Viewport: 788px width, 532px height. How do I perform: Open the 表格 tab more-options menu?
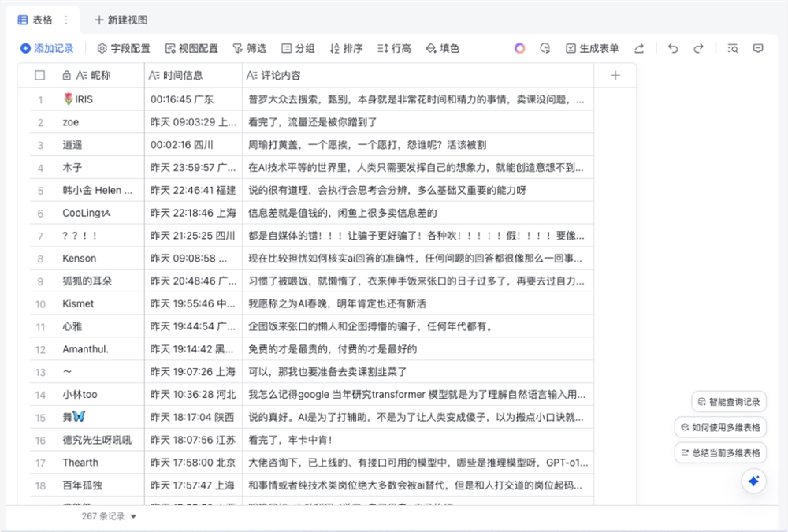click(x=65, y=20)
